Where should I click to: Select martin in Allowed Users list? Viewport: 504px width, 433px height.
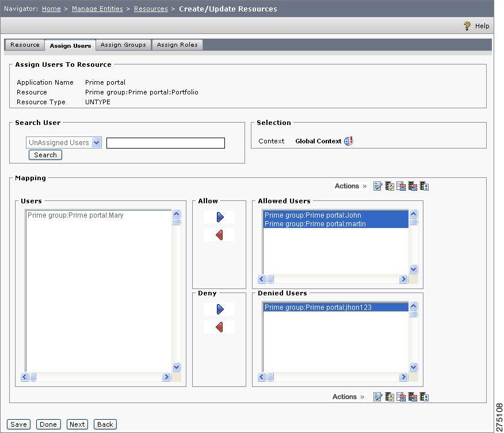[x=335, y=224]
